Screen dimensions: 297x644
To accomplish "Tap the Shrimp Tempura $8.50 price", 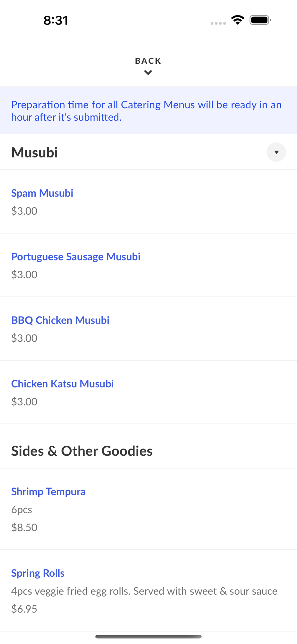I will click(x=24, y=527).
